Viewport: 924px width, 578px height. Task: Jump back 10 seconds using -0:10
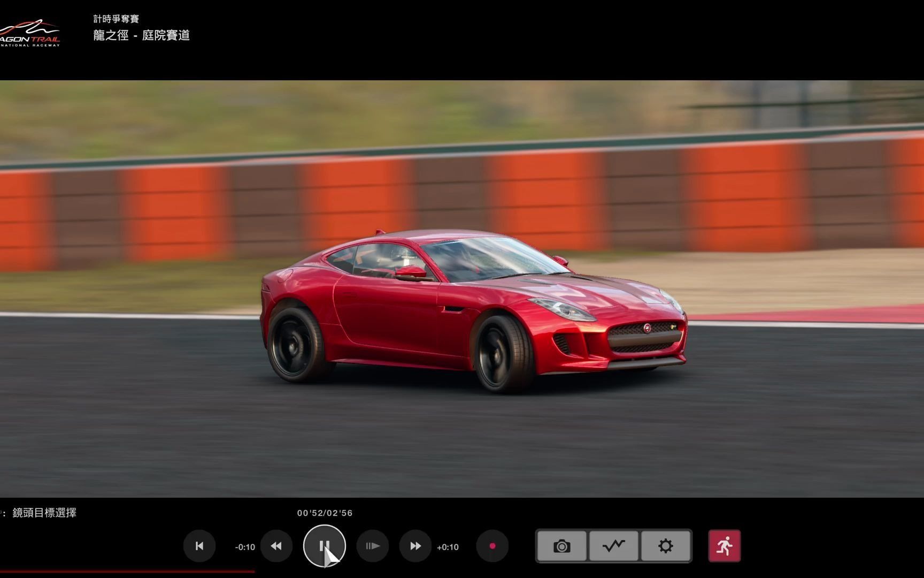[244, 547]
